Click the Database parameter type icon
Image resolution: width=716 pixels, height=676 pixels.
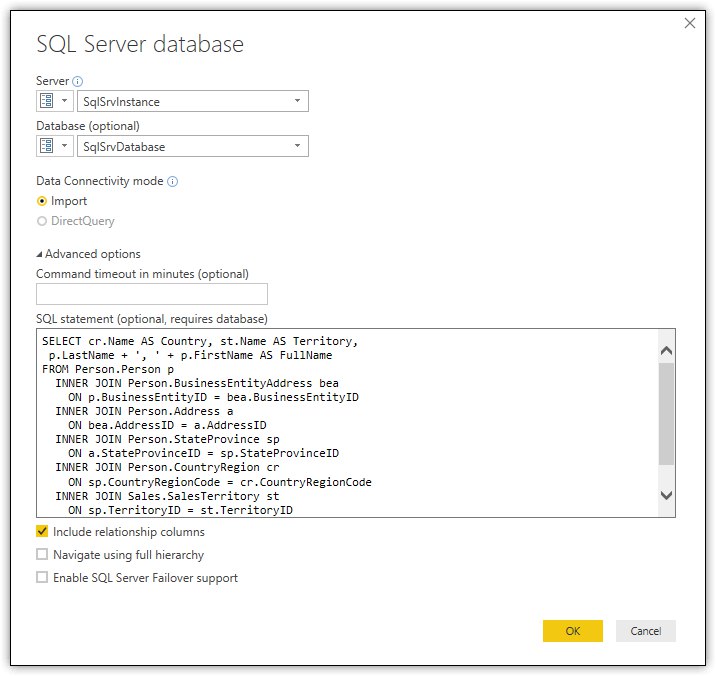click(47, 146)
